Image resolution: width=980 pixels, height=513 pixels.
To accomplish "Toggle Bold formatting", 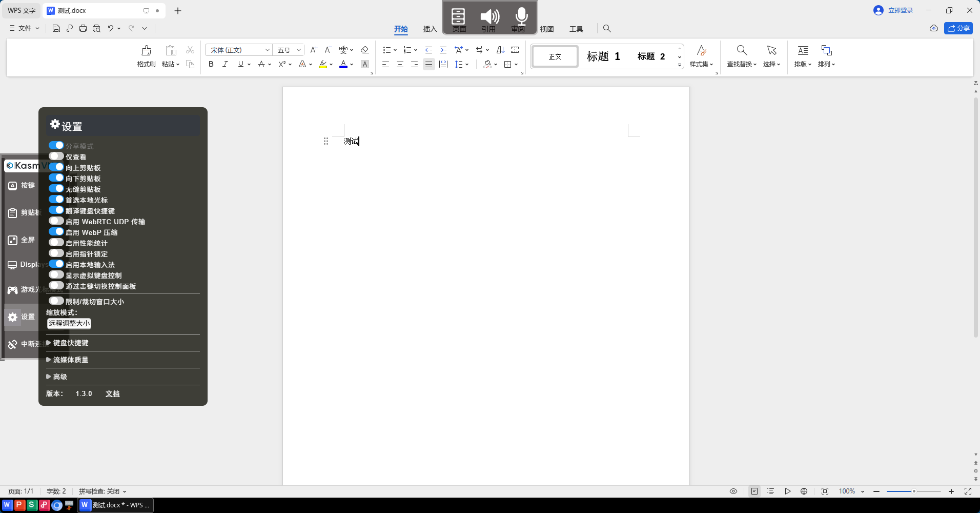I will [211, 64].
